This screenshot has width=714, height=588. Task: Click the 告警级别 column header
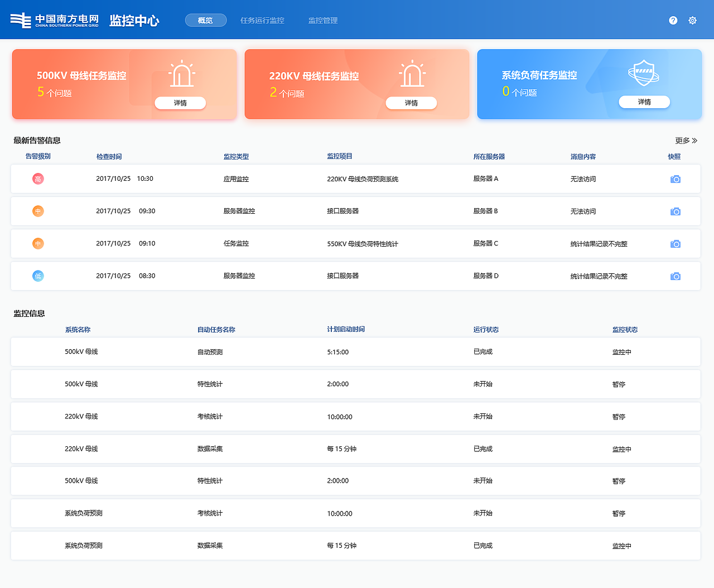[38, 156]
